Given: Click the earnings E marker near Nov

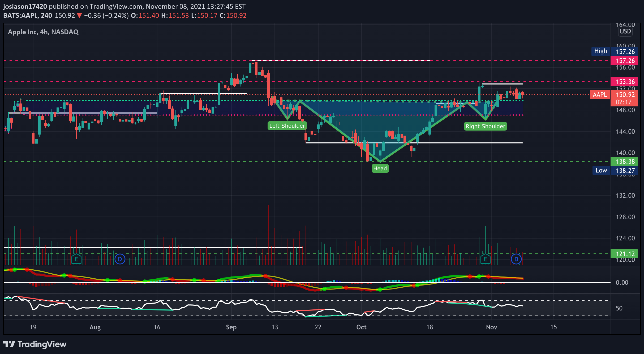Looking at the screenshot, I should tap(485, 259).
